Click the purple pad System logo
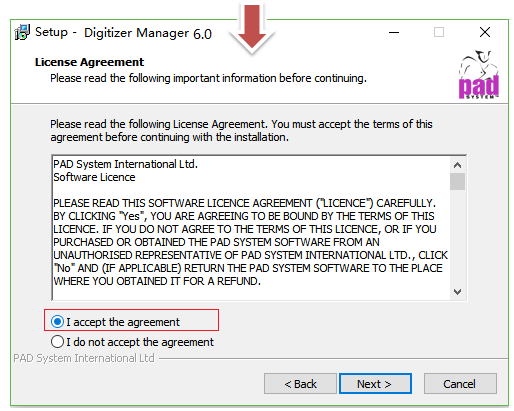 pos(479,74)
